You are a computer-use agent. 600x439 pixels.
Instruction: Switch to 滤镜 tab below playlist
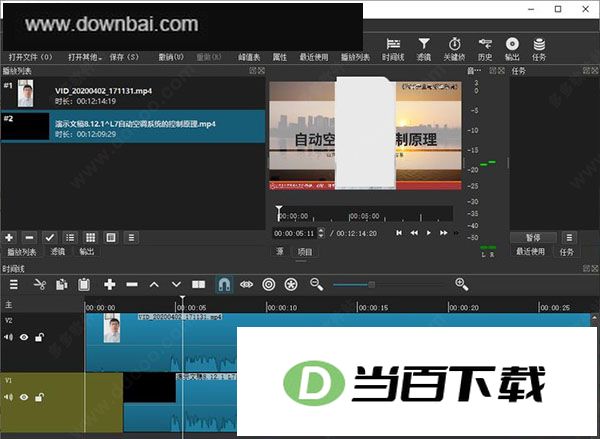(58, 251)
